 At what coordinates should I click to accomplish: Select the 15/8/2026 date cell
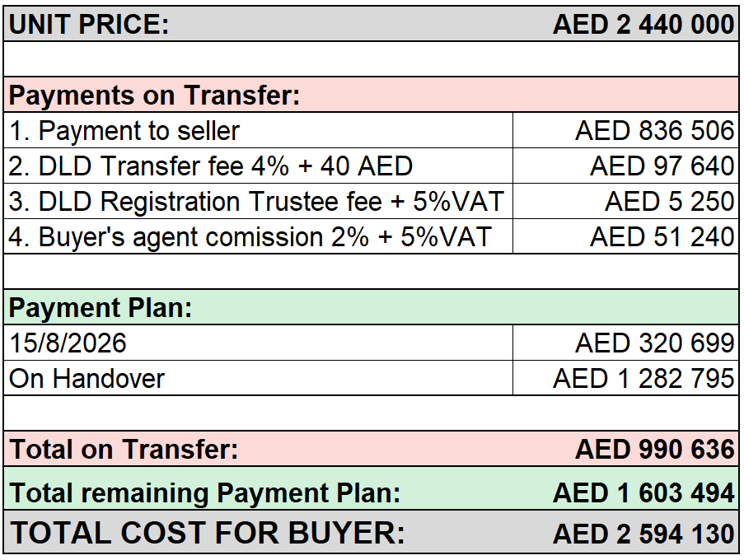(258, 343)
